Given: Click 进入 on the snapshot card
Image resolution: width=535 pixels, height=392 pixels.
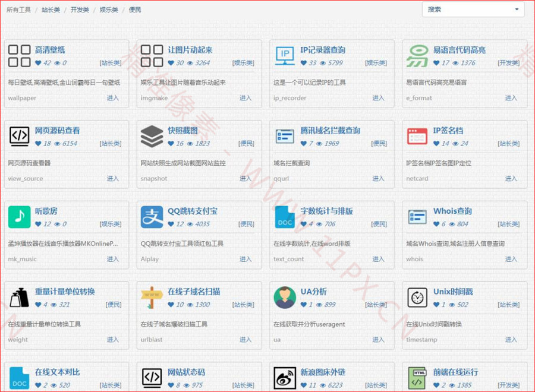Looking at the screenshot, I should click(246, 178).
